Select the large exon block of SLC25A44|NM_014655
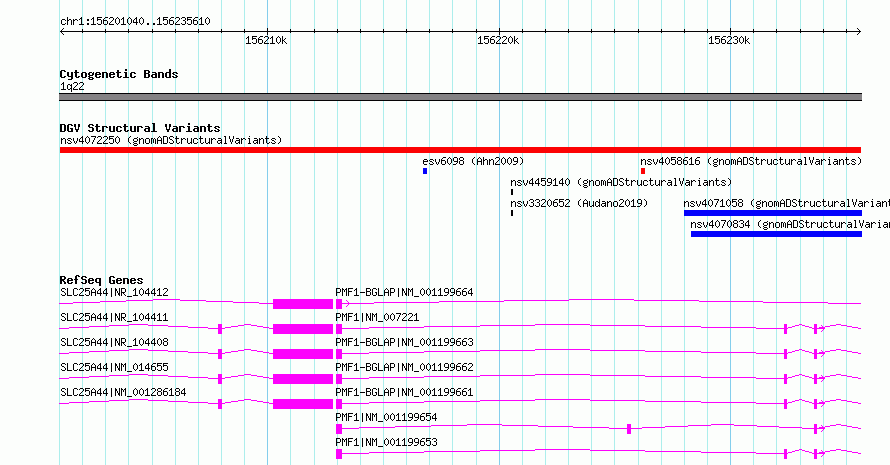 [303, 379]
